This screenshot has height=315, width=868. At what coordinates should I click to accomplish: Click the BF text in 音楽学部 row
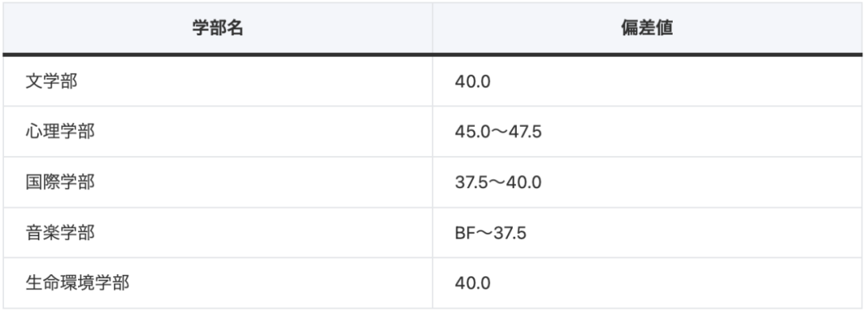pyautogui.click(x=464, y=233)
